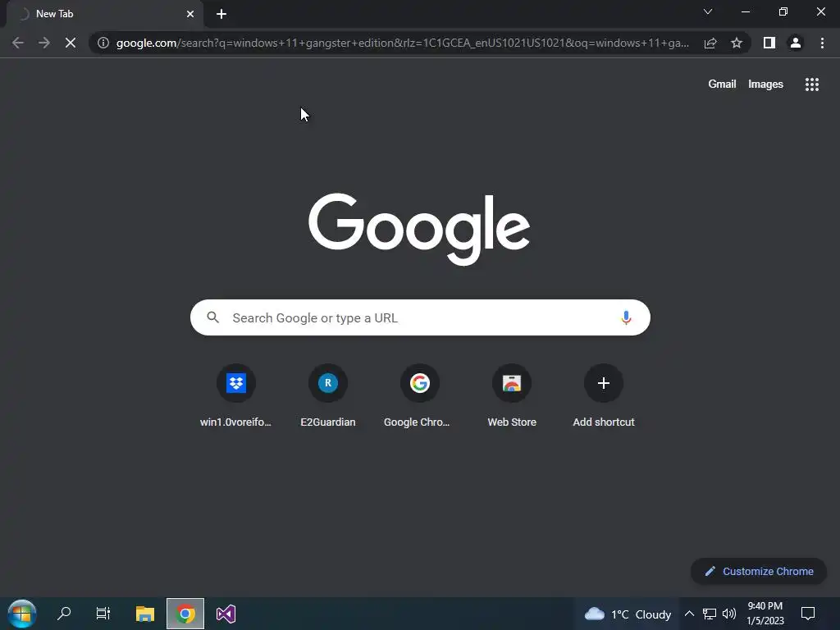Click the magnifier icon in the search box
Screen dimensions: 840x630
pyautogui.click(x=212, y=317)
